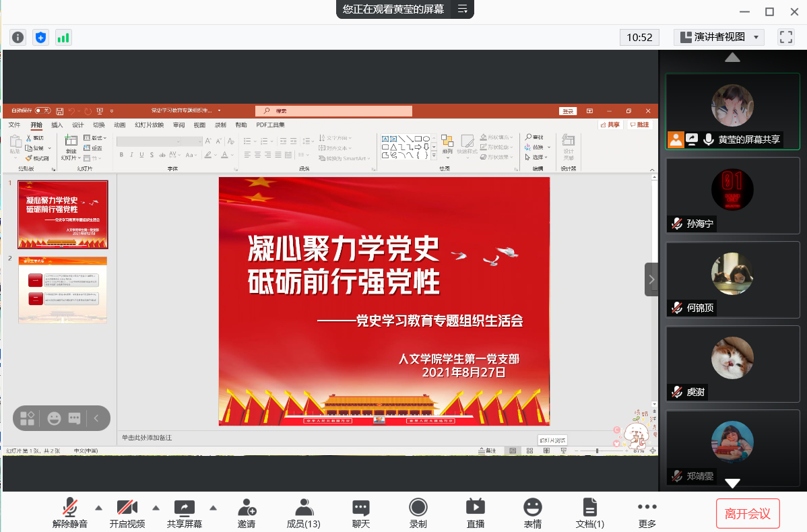The image size is (807, 532).
Task: Open the invite participants icon
Action: pyautogui.click(x=246, y=512)
